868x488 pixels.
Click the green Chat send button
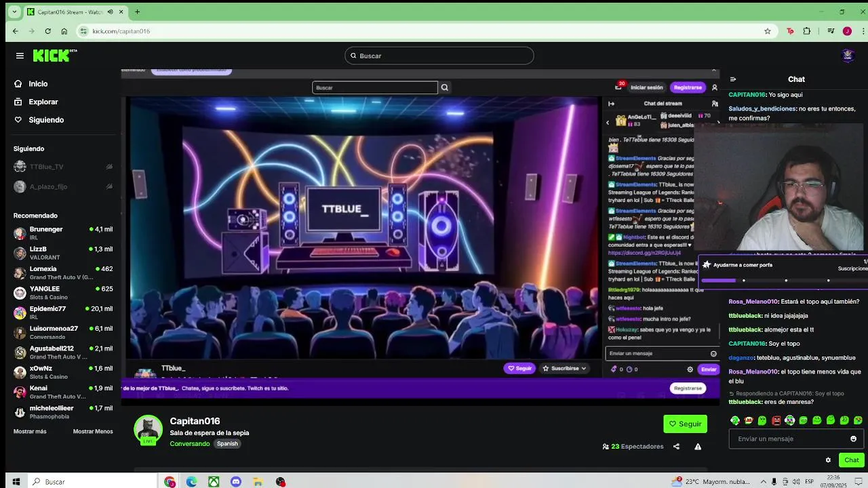coord(852,460)
